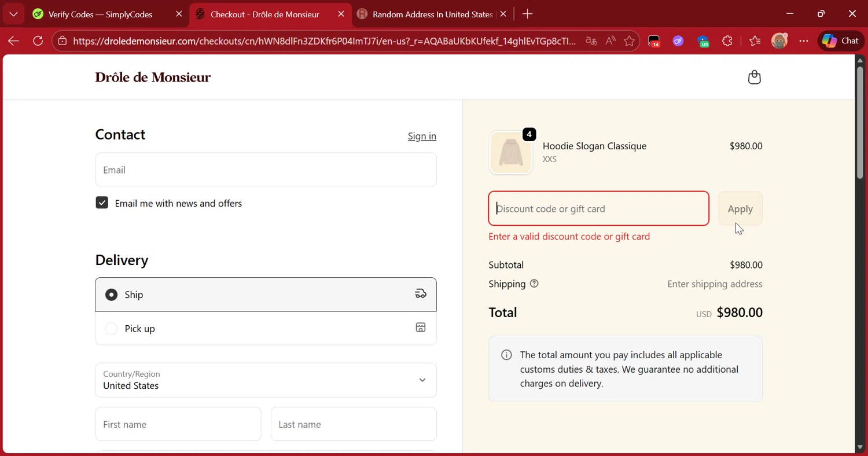Viewport: 868px width, 456px height.
Task: Close the Verify Codes SimplyCodes tab
Action: point(179,14)
